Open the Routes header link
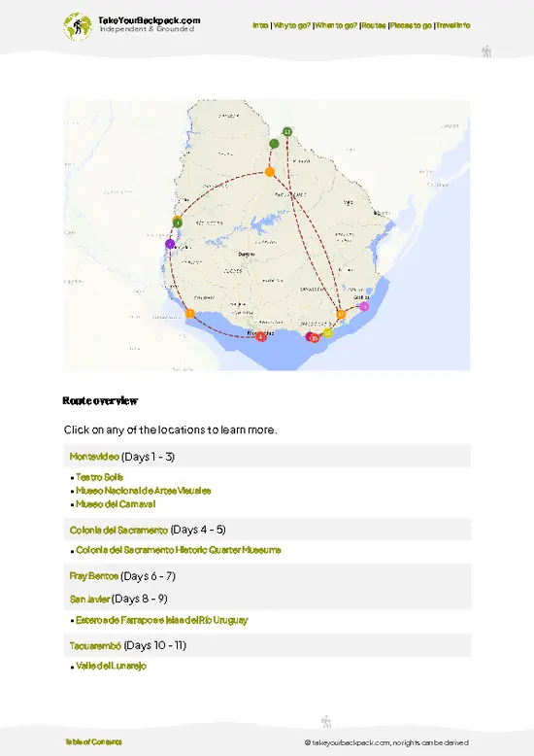The width and height of the screenshot is (534, 756). 374,25
